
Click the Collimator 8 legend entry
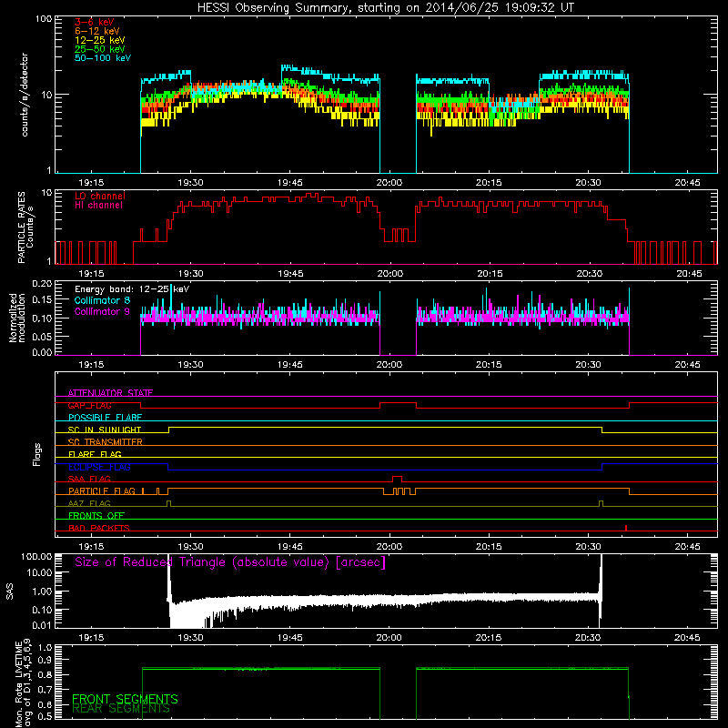coord(102,300)
